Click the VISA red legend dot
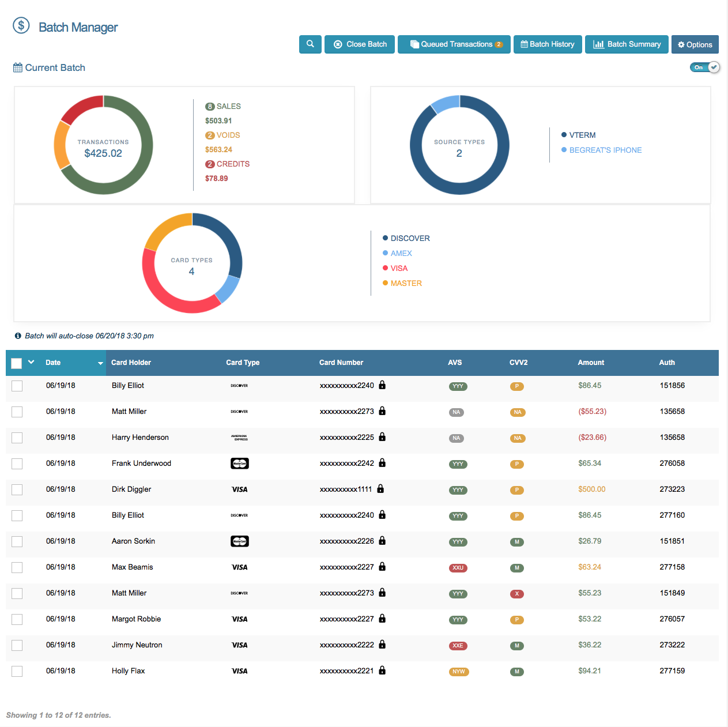The image size is (728, 727). tap(385, 268)
